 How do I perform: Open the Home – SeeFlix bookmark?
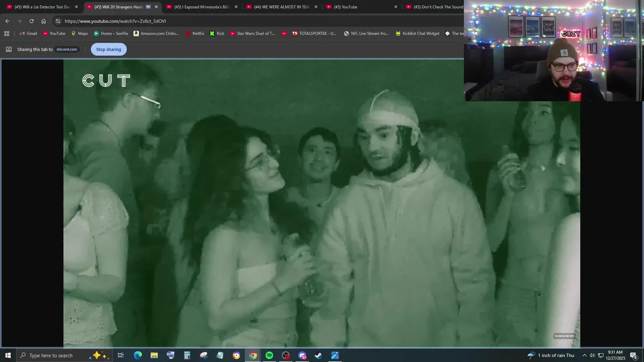click(x=111, y=34)
